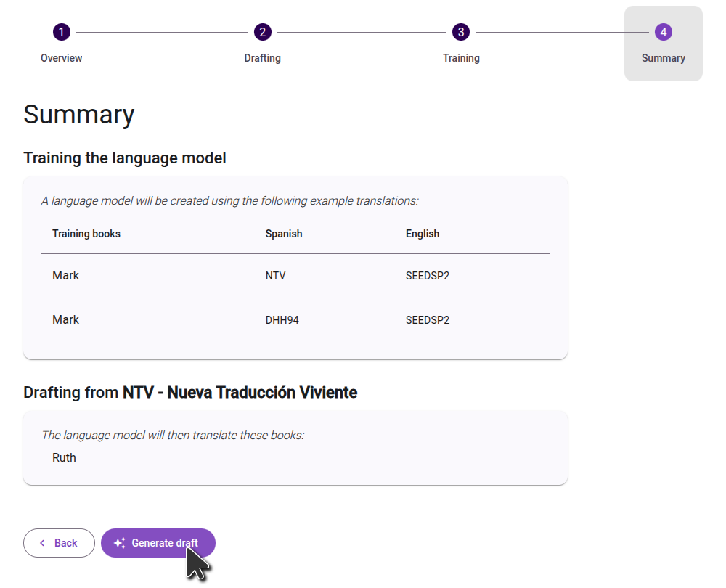This screenshot has height=588, width=726.
Task: Click the step 1 circle icon
Action: [62, 32]
